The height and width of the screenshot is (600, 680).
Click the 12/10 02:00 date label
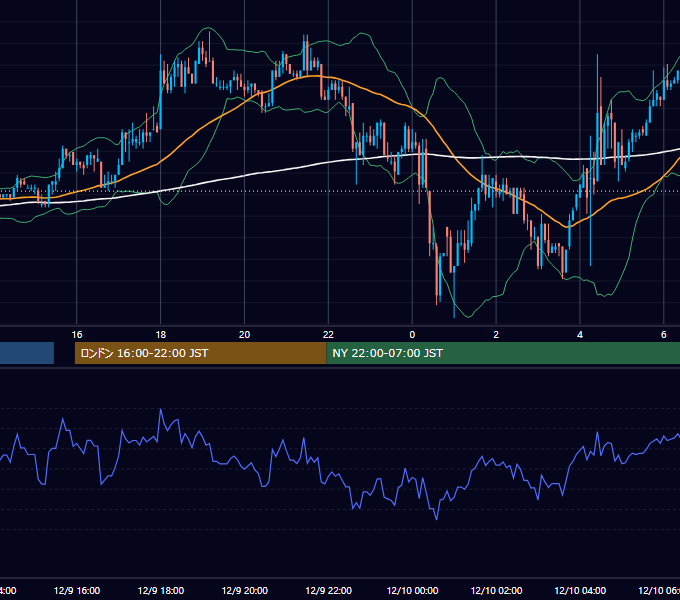[x=496, y=590]
